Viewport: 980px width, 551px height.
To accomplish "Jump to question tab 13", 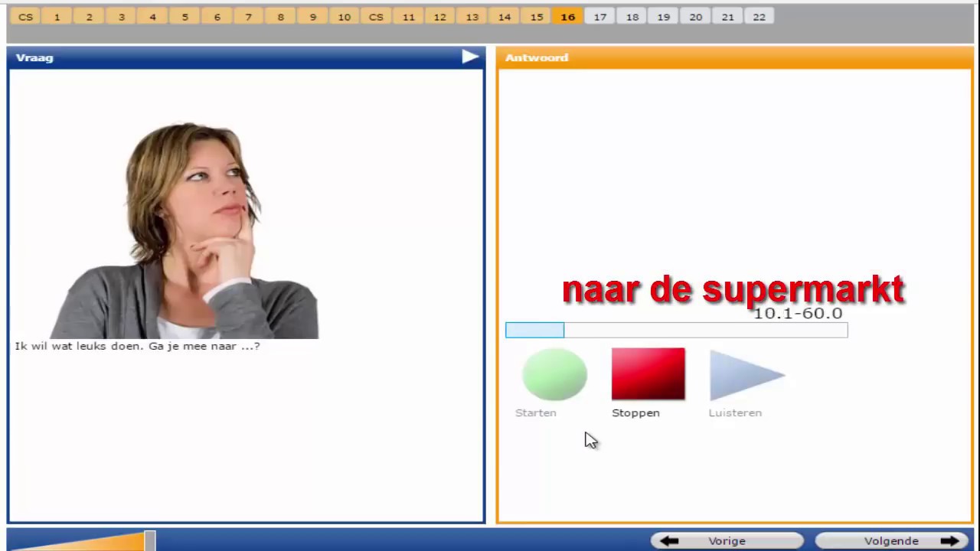I will [472, 17].
